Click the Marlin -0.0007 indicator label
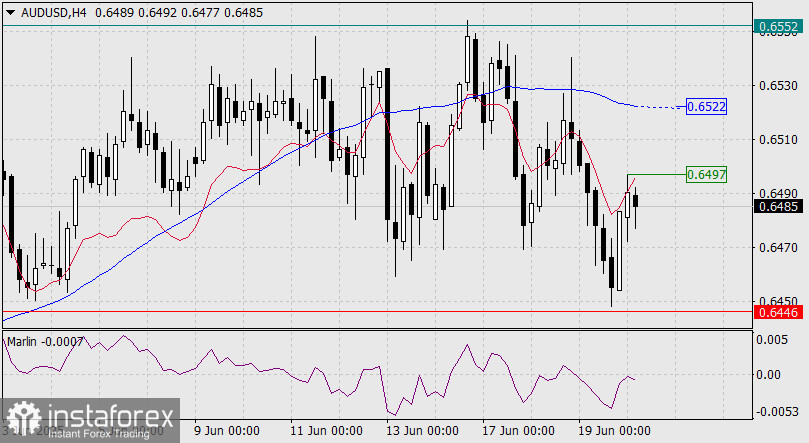Image resolution: width=809 pixels, height=443 pixels. pyautogui.click(x=45, y=341)
